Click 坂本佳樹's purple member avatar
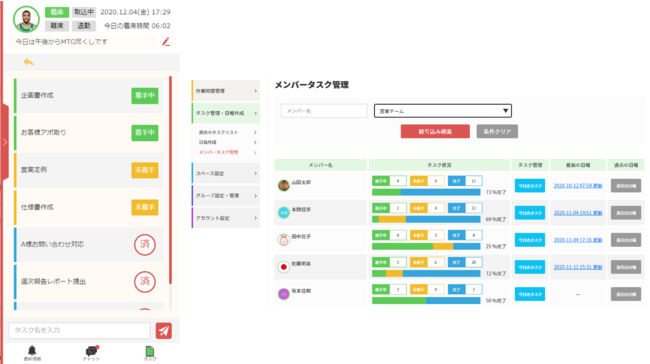 point(284,294)
